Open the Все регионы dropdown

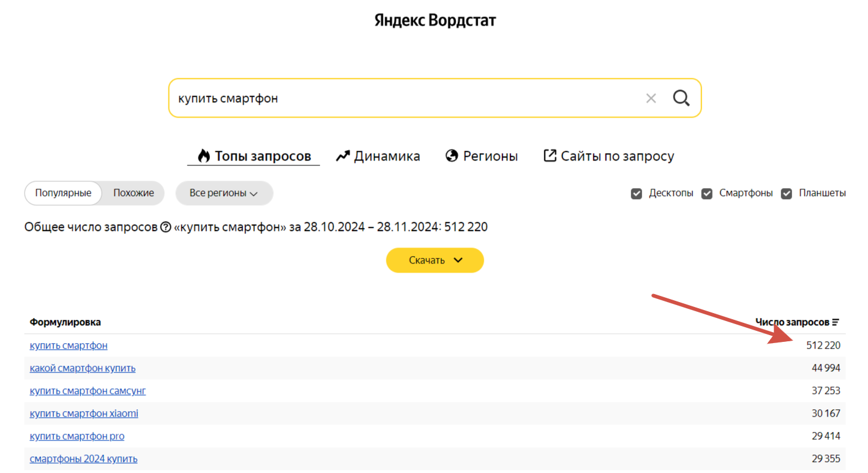pos(224,193)
